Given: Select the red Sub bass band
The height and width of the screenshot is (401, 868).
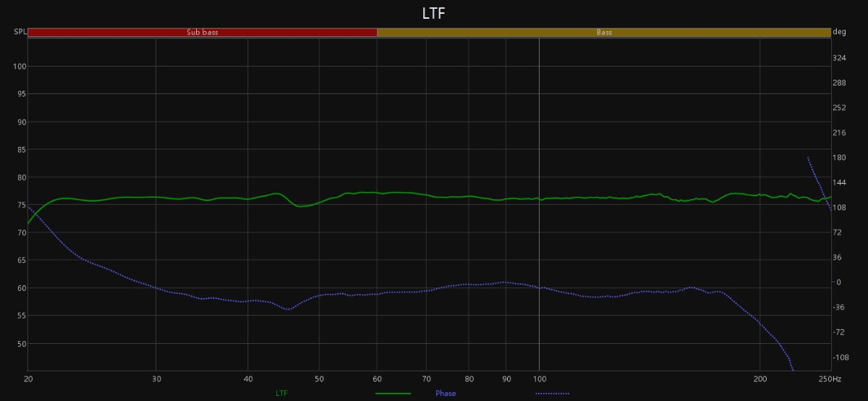Looking at the screenshot, I should [203, 33].
